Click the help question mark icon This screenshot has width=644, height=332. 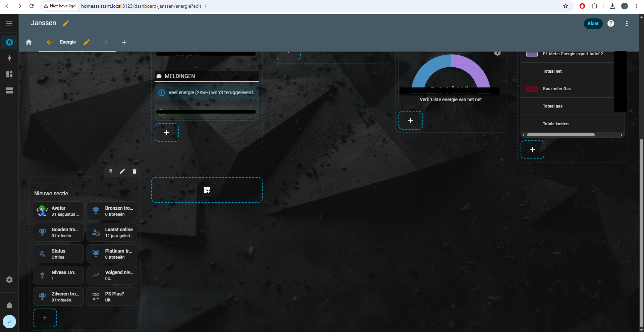[x=611, y=23]
